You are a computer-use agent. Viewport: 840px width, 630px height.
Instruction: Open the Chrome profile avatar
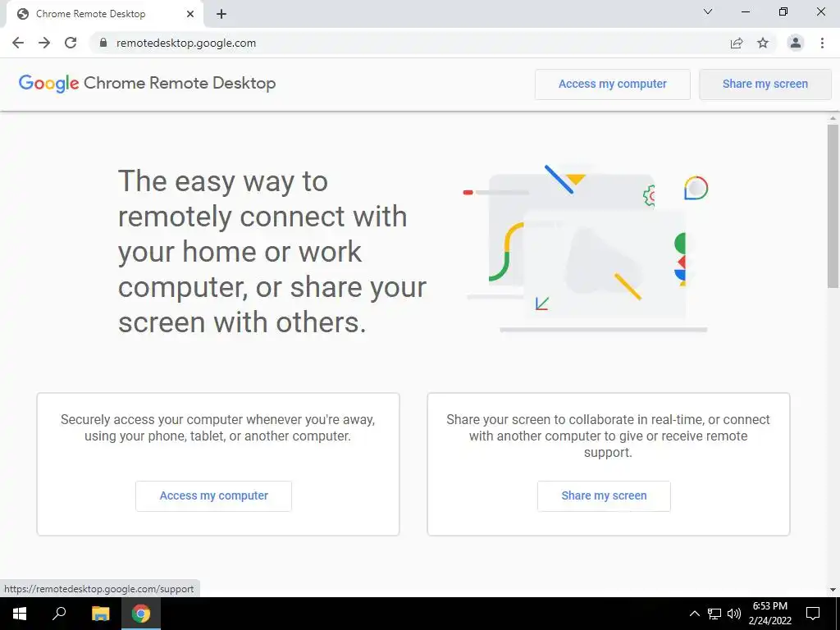click(x=796, y=43)
